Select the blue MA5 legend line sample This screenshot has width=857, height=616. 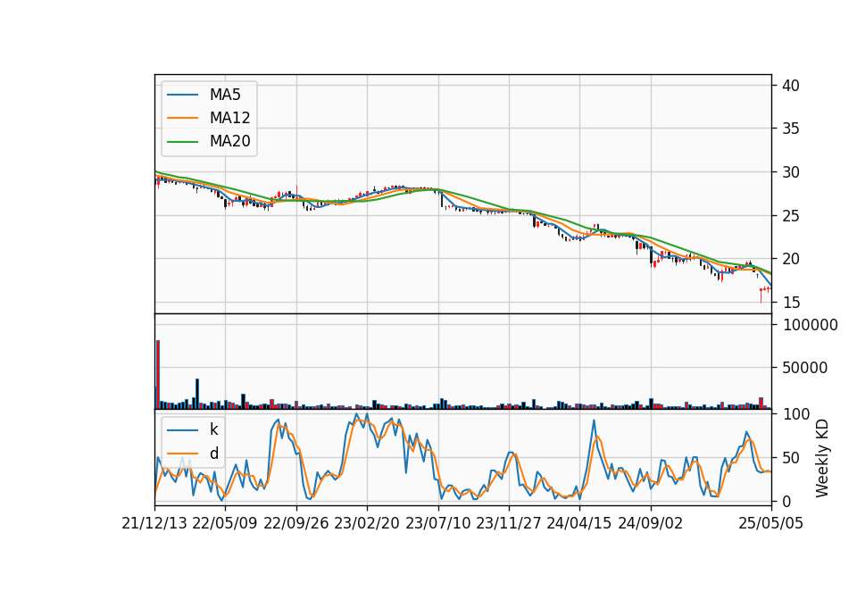click(182, 96)
